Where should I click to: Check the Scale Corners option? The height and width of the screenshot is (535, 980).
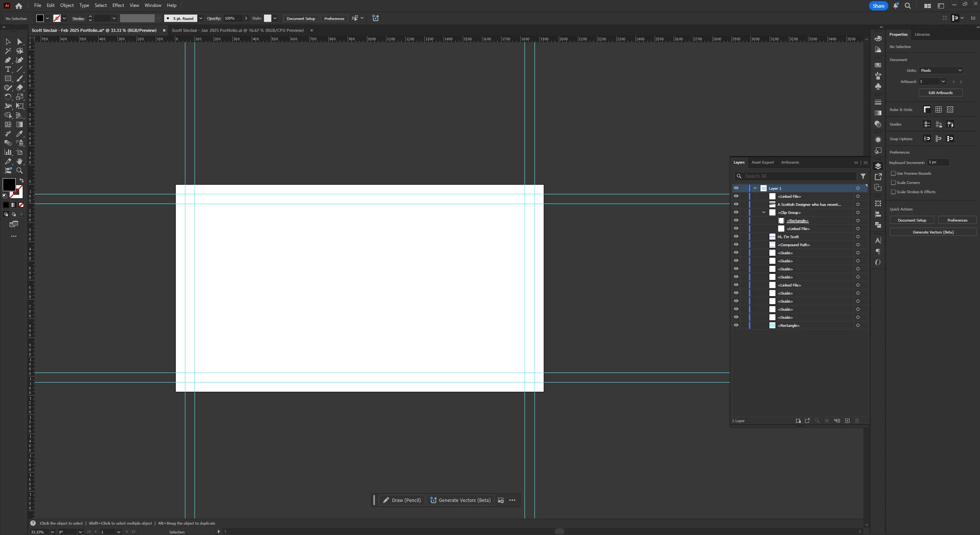click(893, 183)
